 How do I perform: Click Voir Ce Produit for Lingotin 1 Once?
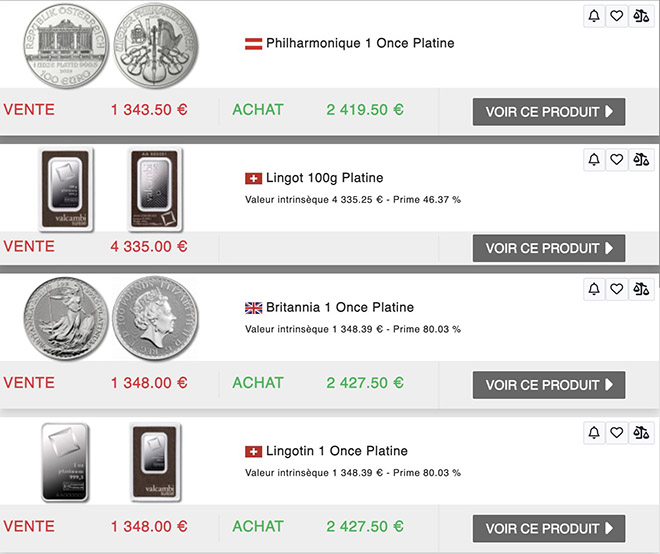tap(549, 528)
